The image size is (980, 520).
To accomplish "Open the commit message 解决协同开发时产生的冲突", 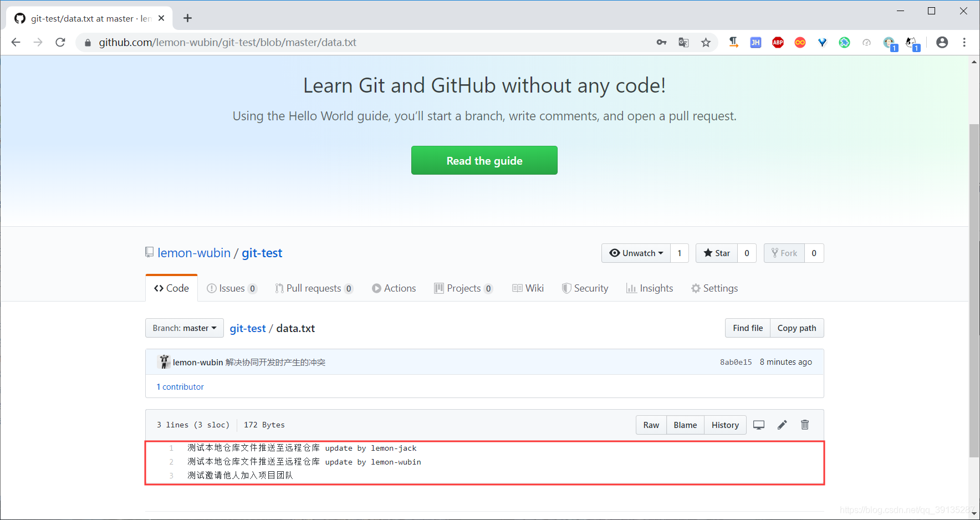I will 275,362.
